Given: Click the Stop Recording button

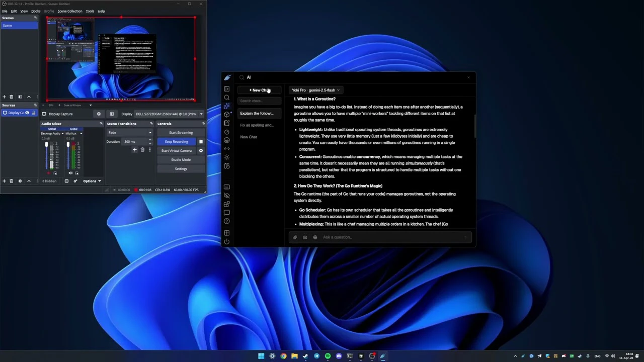Looking at the screenshot, I should pos(176,142).
